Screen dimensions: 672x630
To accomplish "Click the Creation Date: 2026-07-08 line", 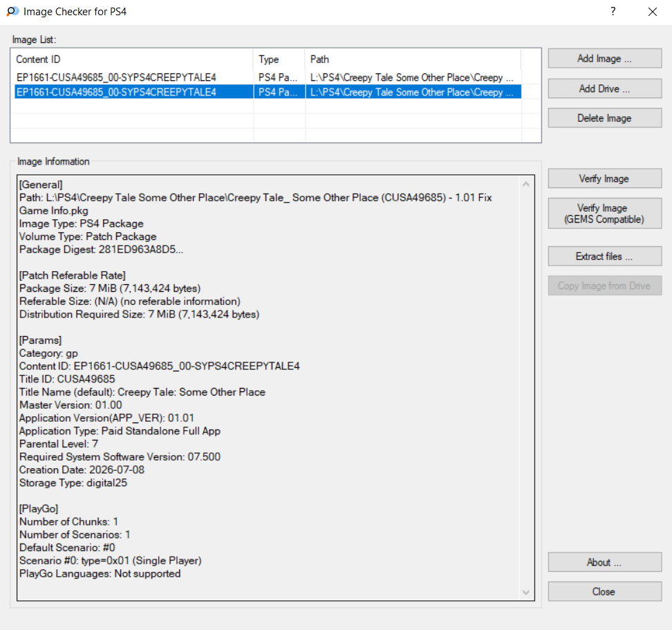I will 82,470.
